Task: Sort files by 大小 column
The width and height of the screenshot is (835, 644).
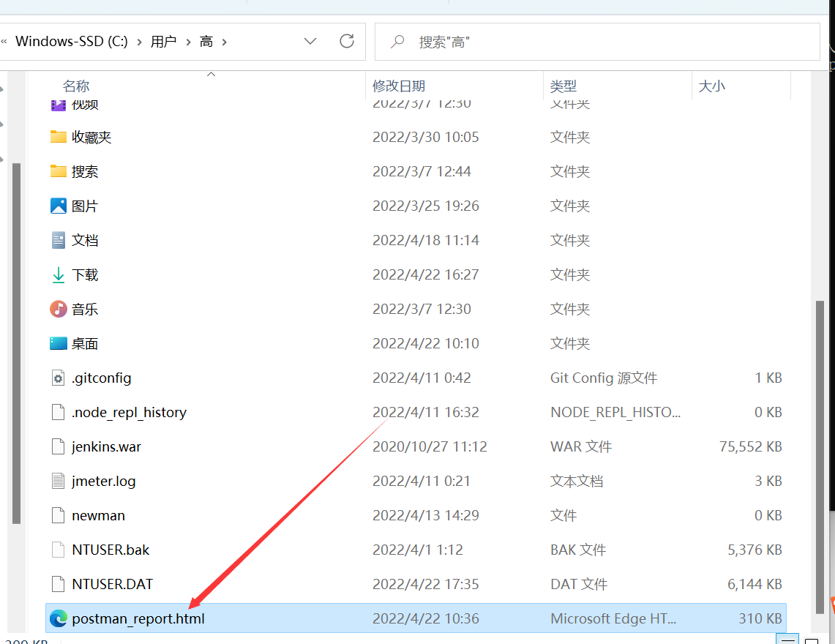Action: [711, 86]
